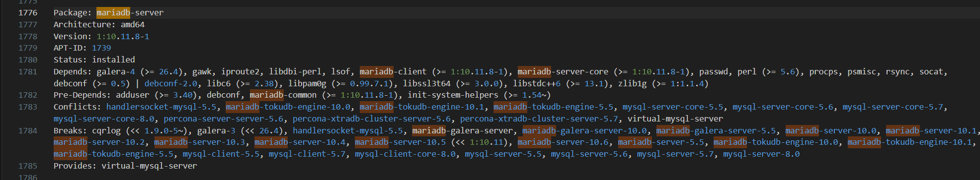
Task: Click 'mariadb-client' in the Depends line
Action: coord(393,72)
